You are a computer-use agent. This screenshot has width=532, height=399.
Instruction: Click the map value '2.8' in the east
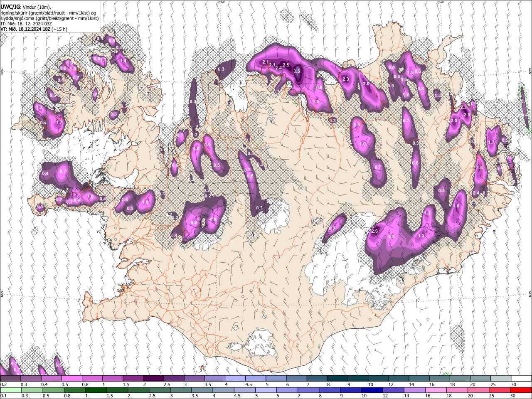coord(466,115)
